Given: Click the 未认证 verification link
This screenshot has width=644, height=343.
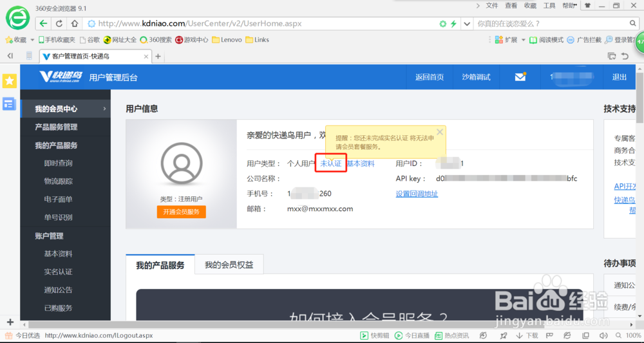Looking at the screenshot, I should (x=330, y=163).
